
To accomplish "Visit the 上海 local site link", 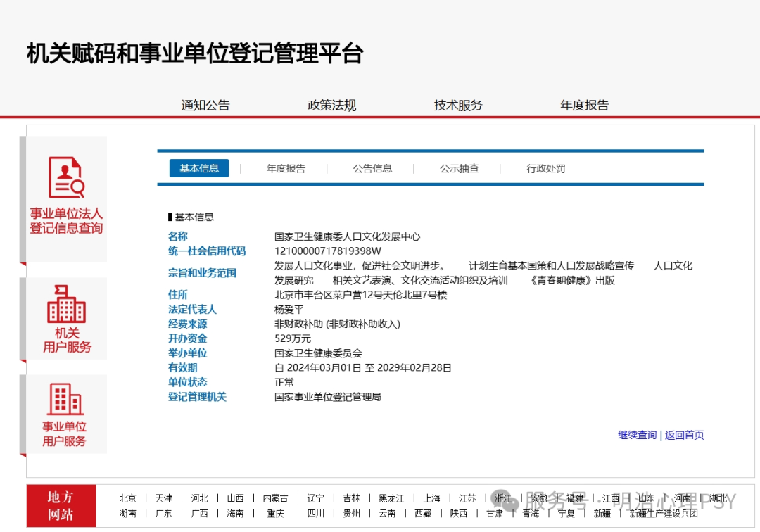I will tap(431, 498).
